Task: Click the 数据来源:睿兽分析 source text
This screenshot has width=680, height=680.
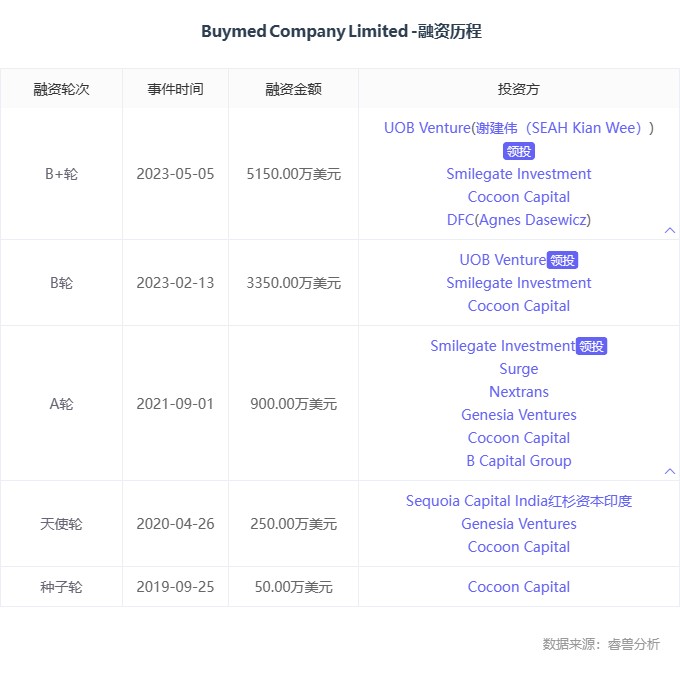Action: tap(600, 644)
